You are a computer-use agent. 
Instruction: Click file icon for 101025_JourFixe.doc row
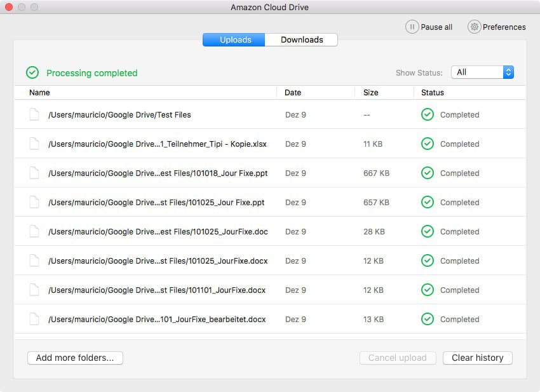pyautogui.click(x=34, y=231)
